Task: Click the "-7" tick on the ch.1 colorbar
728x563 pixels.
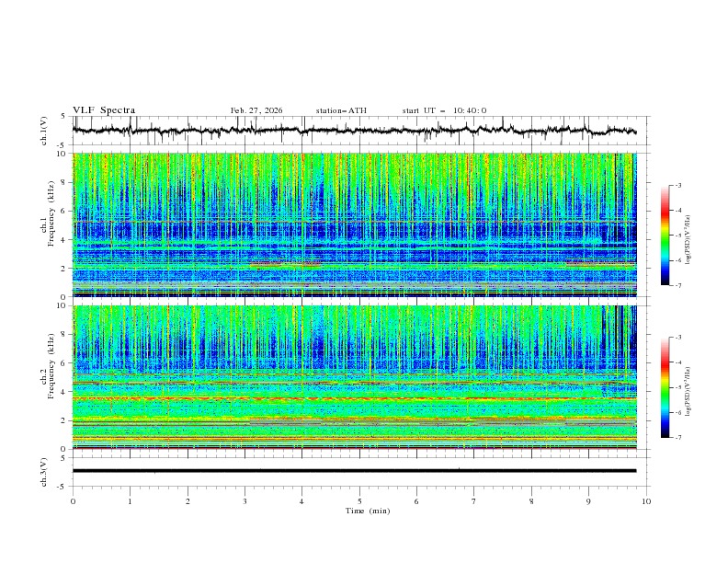Action: click(x=677, y=285)
